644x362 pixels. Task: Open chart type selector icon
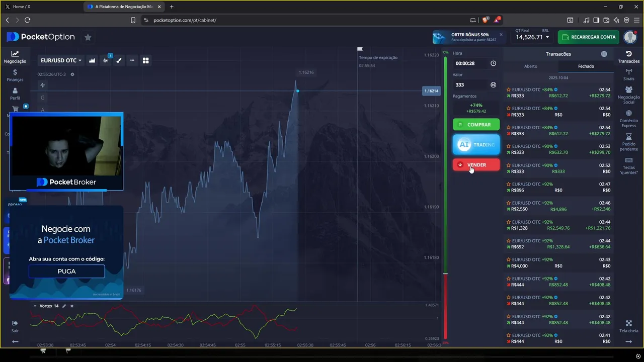click(x=92, y=60)
